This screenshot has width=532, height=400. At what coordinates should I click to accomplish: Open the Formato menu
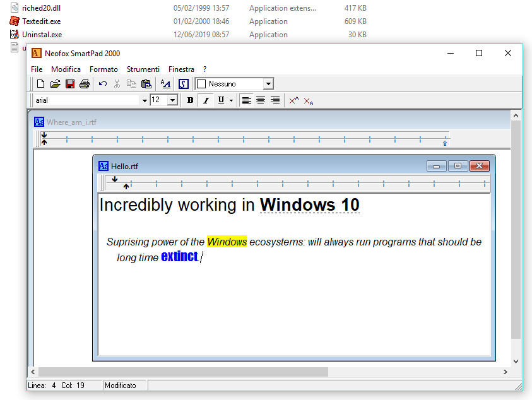[103, 69]
